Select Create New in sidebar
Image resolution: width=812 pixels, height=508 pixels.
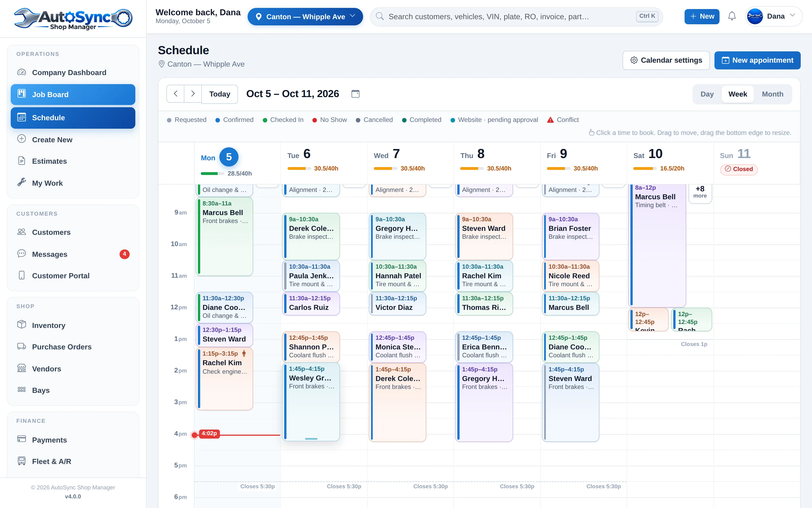(73, 139)
